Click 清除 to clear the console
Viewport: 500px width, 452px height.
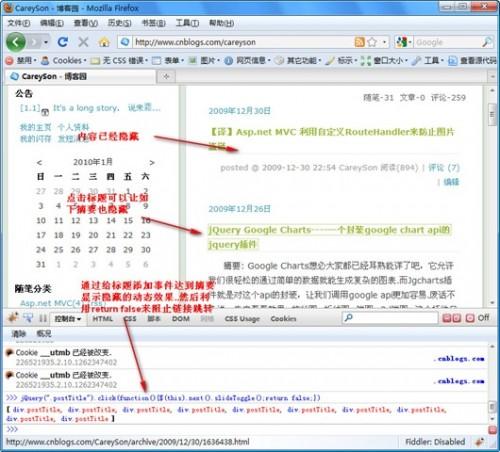click(19, 334)
